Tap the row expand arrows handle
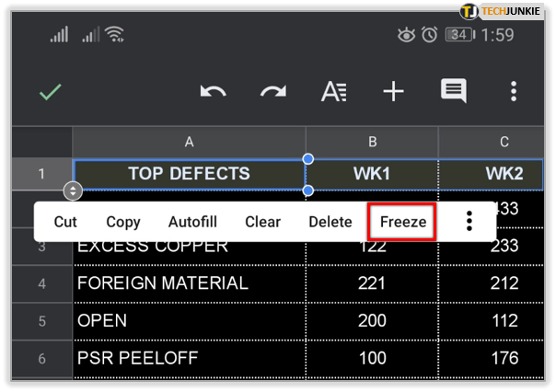The image size is (556, 392). 73,191
